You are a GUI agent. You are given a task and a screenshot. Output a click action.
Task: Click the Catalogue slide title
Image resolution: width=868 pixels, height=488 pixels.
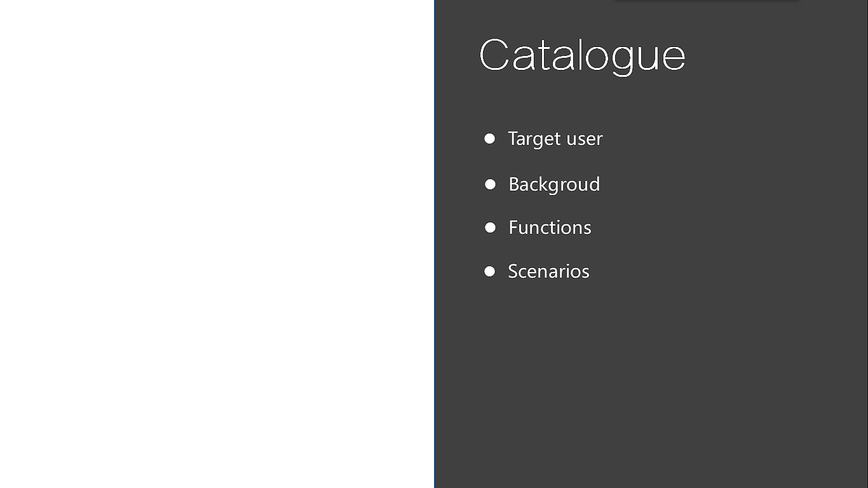[582, 55]
